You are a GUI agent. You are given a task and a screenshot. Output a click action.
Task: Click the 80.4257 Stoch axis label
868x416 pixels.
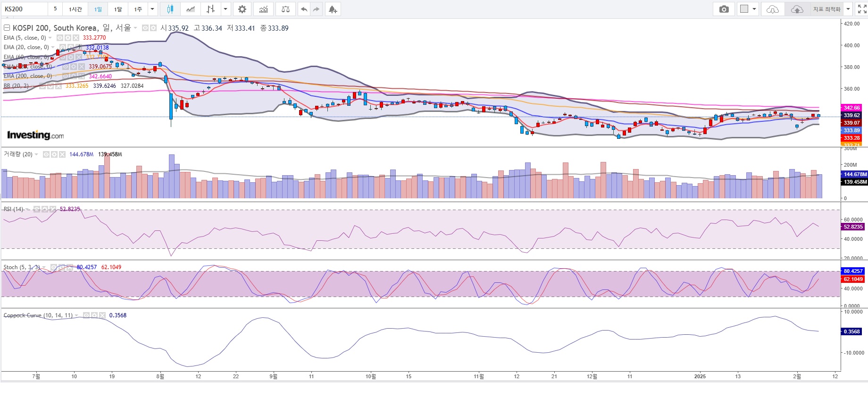(x=853, y=271)
